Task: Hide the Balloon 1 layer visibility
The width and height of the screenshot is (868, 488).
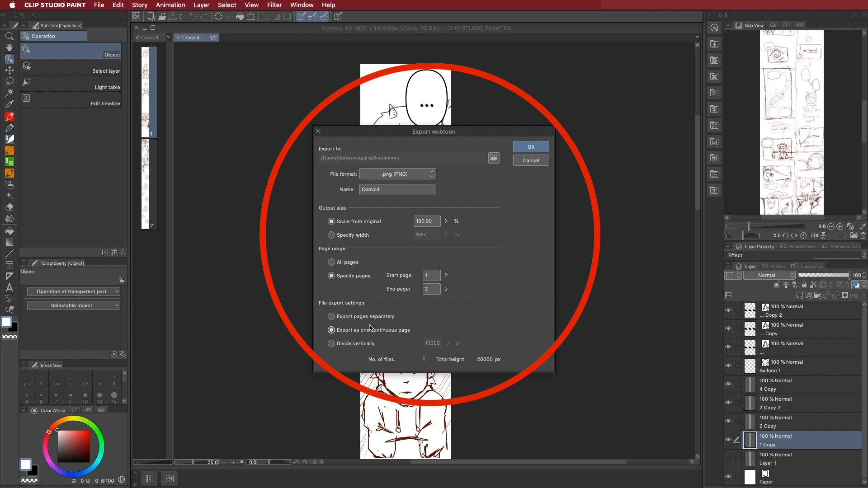Action: point(728,366)
